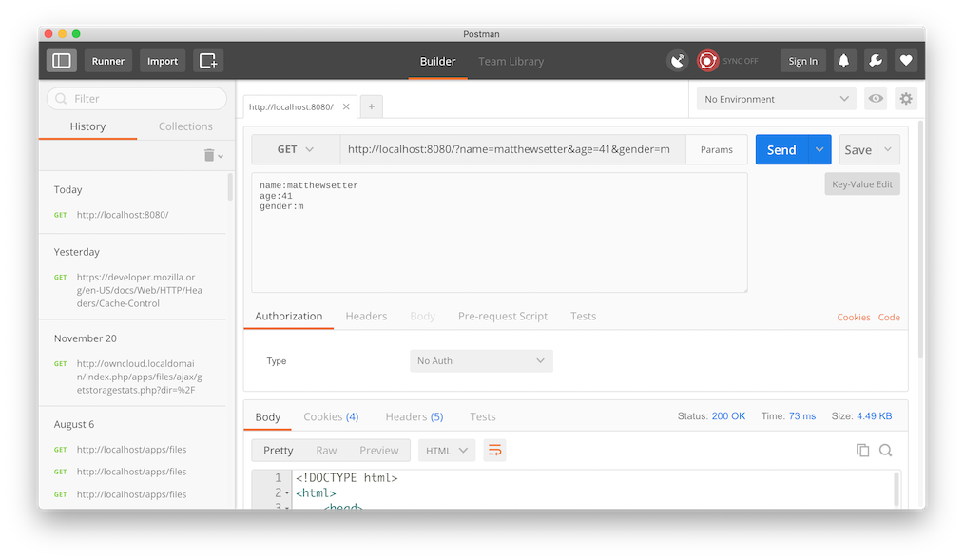Close the localhost:8080 request tab

coord(346,106)
